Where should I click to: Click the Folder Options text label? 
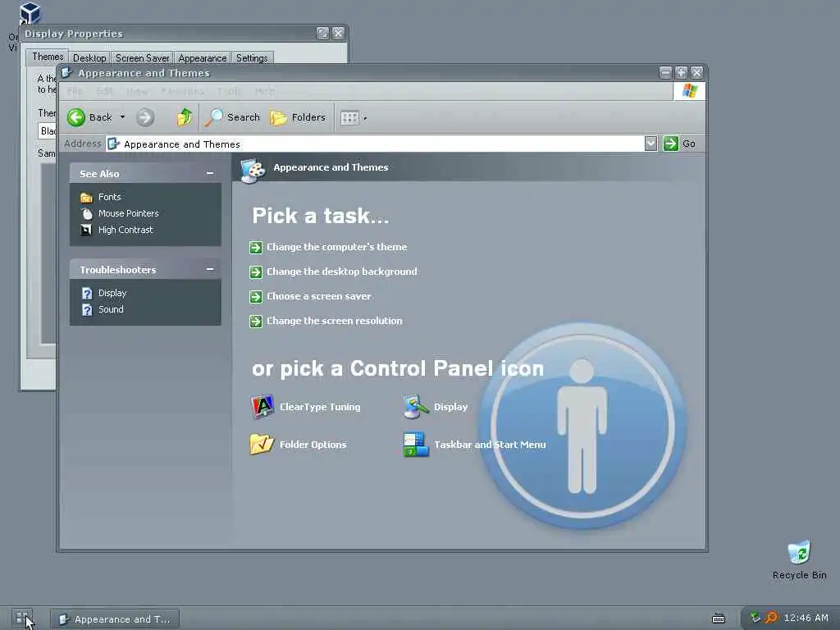coord(313,445)
